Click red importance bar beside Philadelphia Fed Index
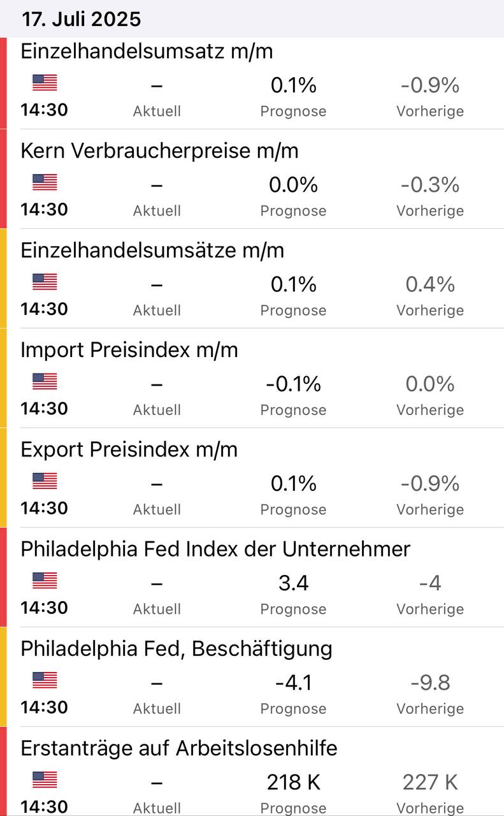 (3, 576)
